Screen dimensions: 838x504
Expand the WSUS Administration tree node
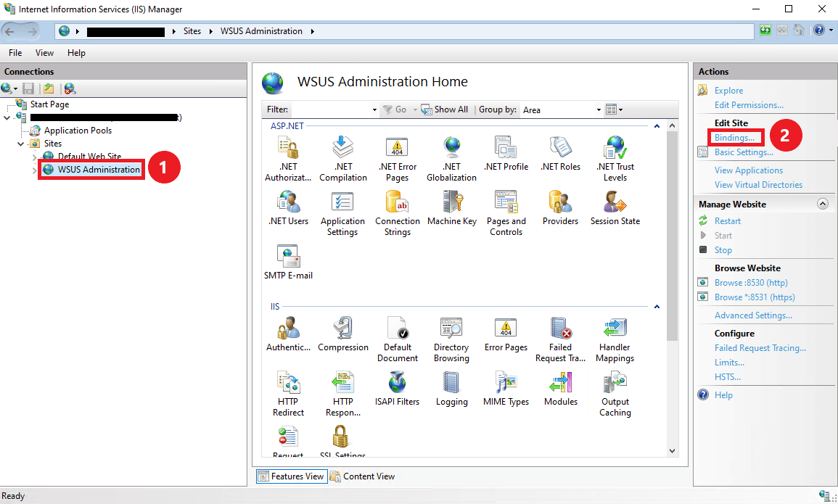point(34,170)
